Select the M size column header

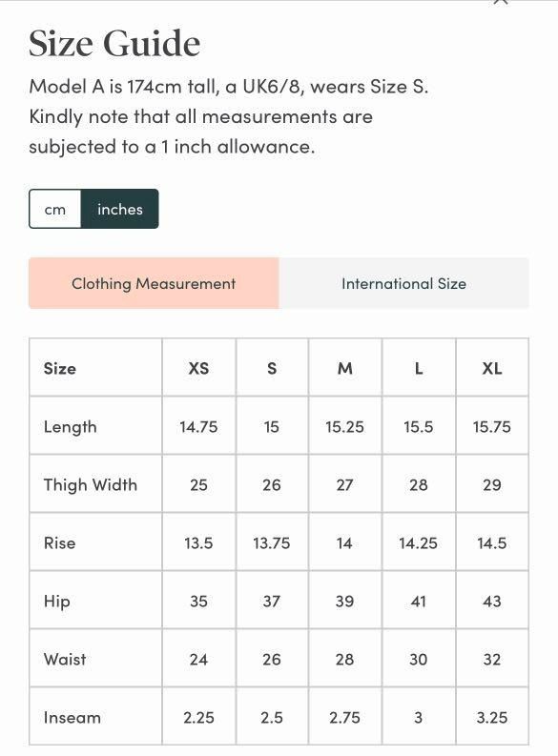pyautogui.click(x=345, y=368)
